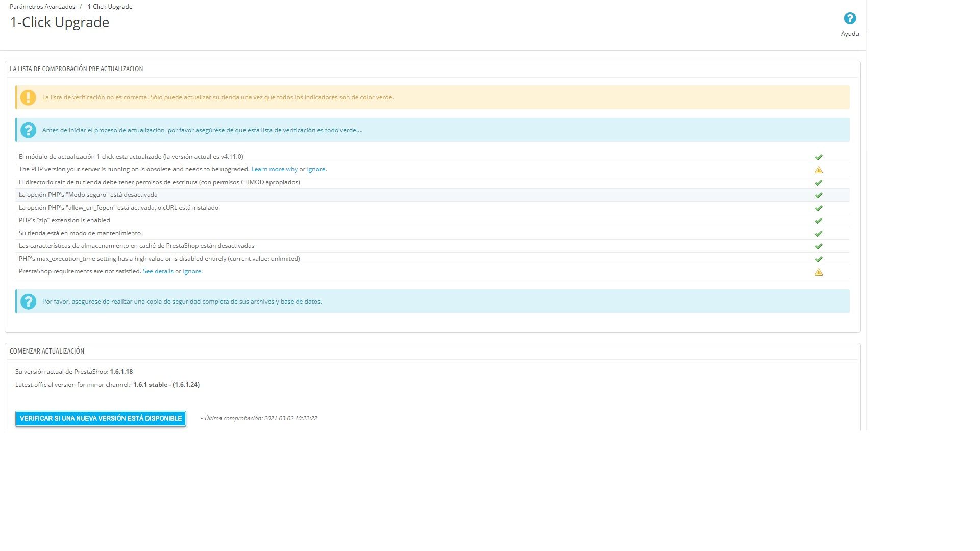Open 'Learn more why' link
The height and width of the screenshot is (551, 980).
click(274, 169)
